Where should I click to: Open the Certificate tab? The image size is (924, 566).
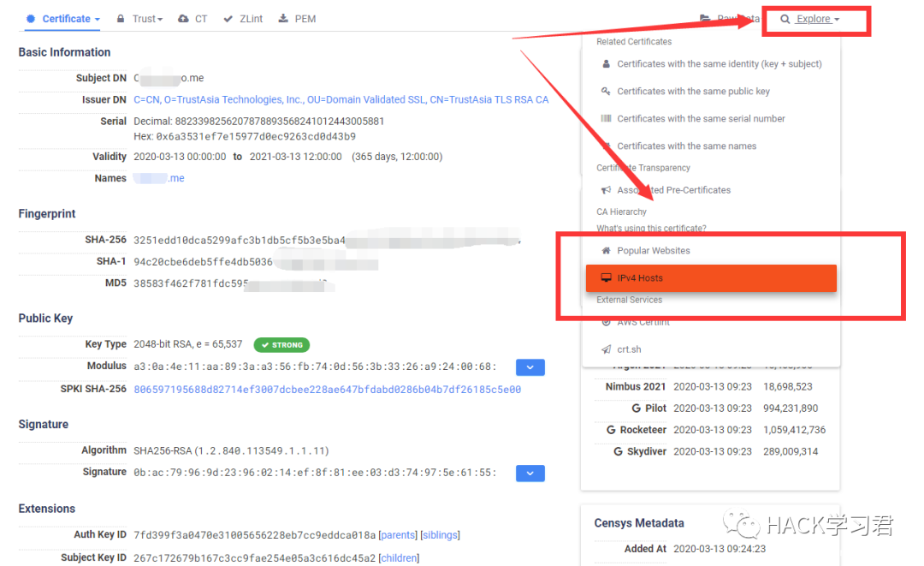pyautogui.click(x=63, y=19)
